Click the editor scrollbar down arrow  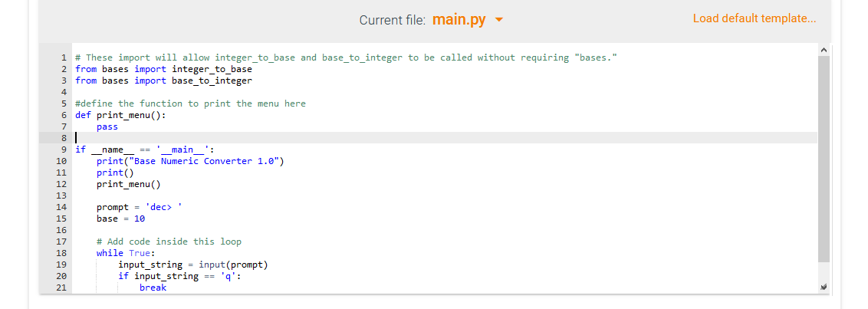pyautogui.click(x=824, y=287)
